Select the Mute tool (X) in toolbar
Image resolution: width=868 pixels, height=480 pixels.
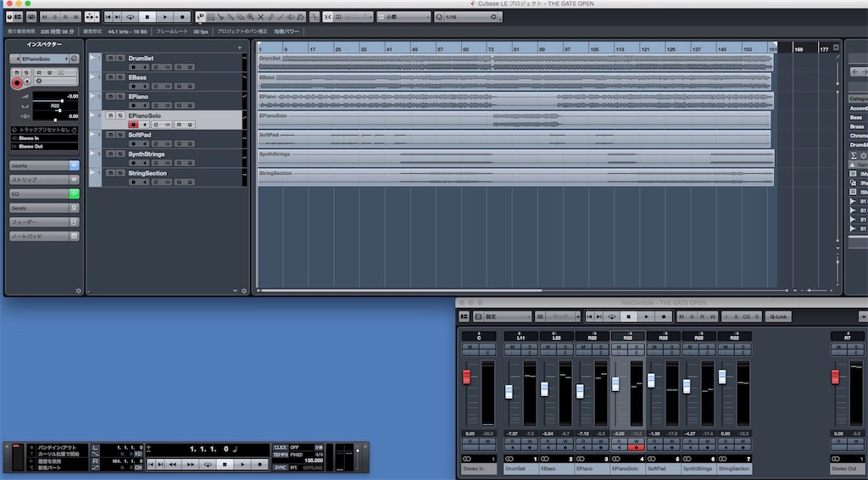click(x=261, y=17)
